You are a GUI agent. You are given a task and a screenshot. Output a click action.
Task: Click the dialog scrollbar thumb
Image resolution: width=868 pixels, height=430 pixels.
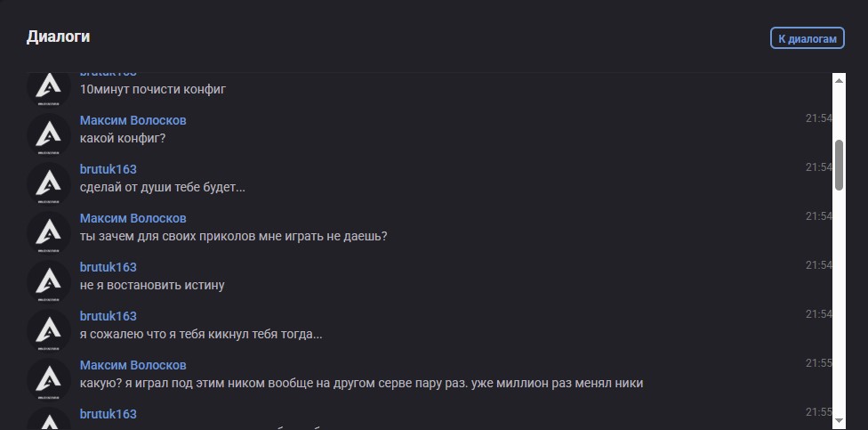click(x=839, y=164)
